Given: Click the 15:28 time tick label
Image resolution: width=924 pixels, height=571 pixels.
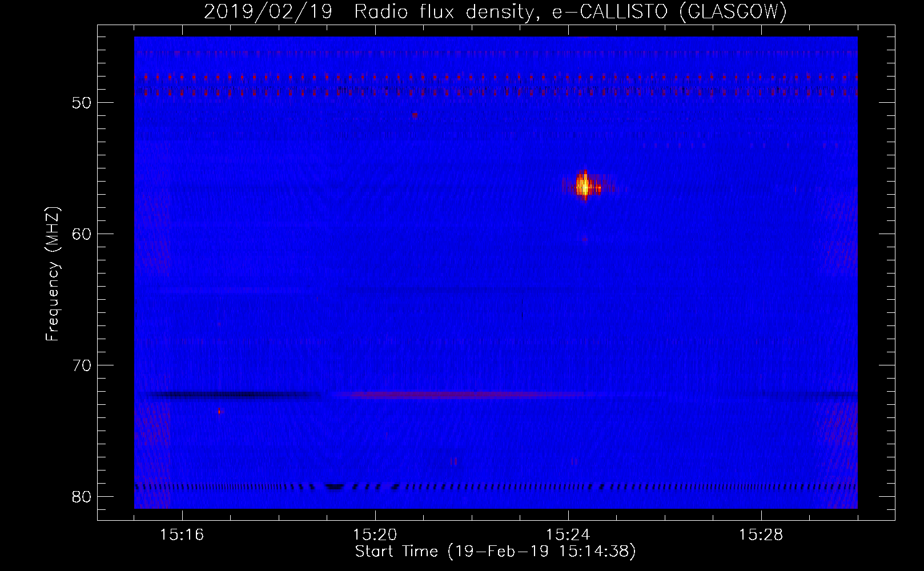Looking at the screenshot, I should click(761, 535).
